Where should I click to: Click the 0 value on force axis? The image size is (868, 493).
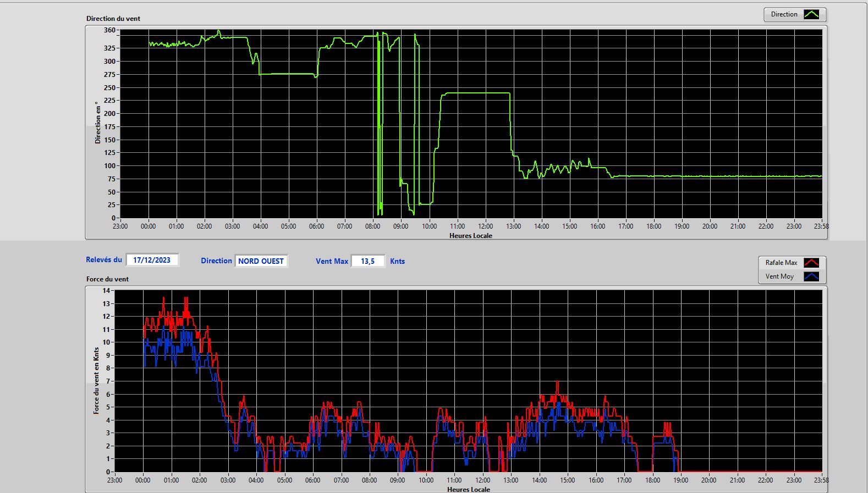(108, 472)
